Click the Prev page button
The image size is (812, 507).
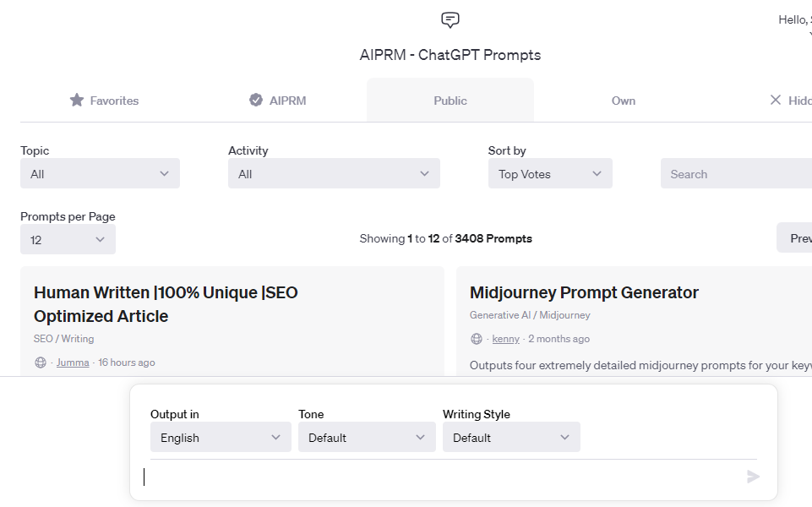click(x=794, y=238)
